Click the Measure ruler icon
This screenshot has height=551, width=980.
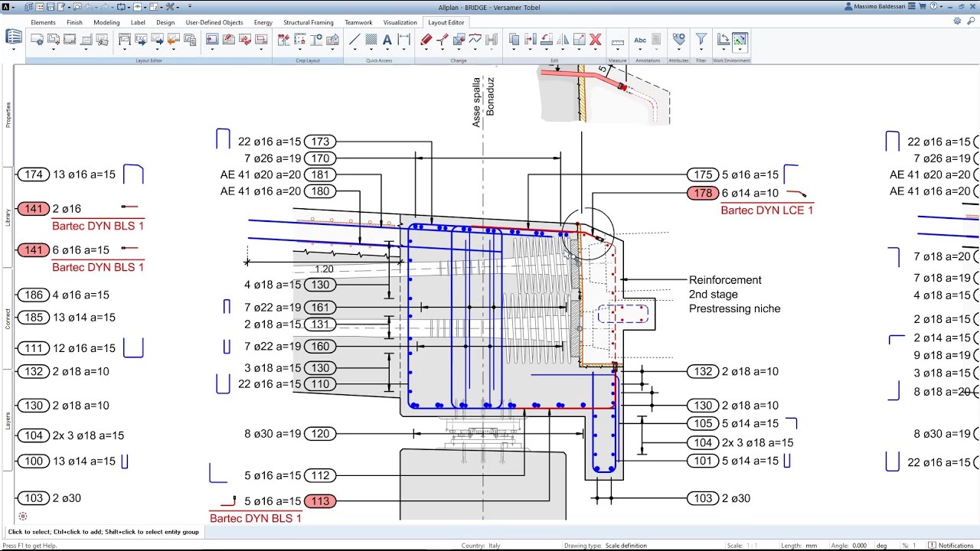coord(618,42)
